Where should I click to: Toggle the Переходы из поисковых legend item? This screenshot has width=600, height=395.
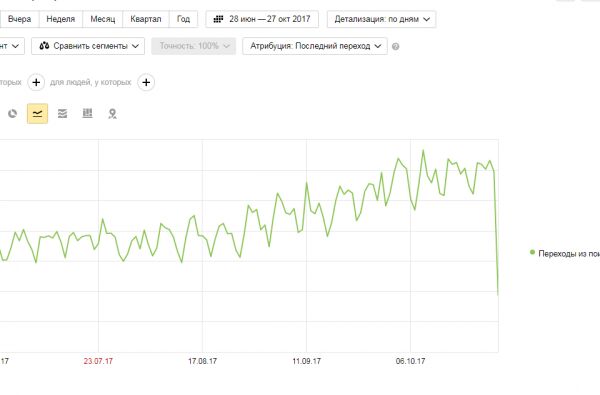click(x=566, y=253)
